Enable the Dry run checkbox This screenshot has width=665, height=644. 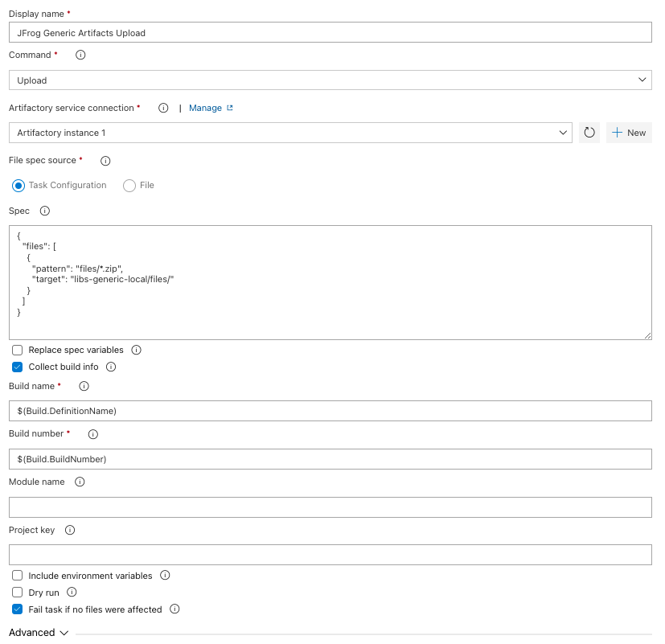(17, 592)
